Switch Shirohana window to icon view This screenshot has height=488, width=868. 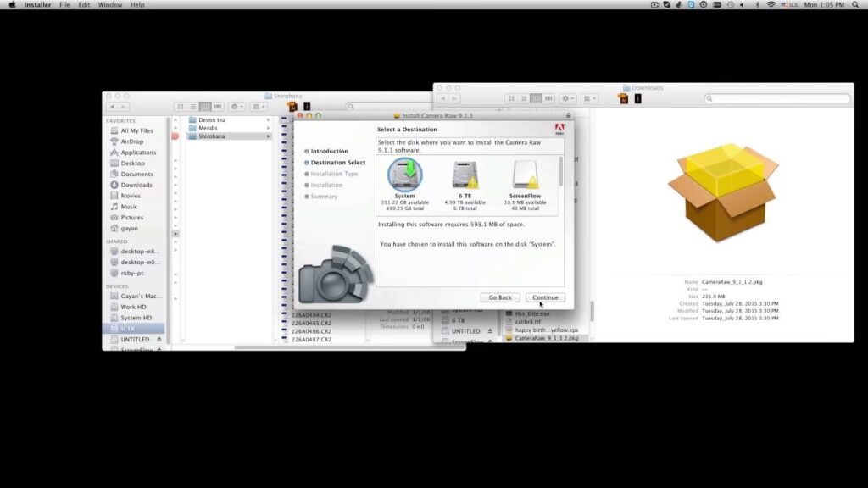click(x=180, y=107)
